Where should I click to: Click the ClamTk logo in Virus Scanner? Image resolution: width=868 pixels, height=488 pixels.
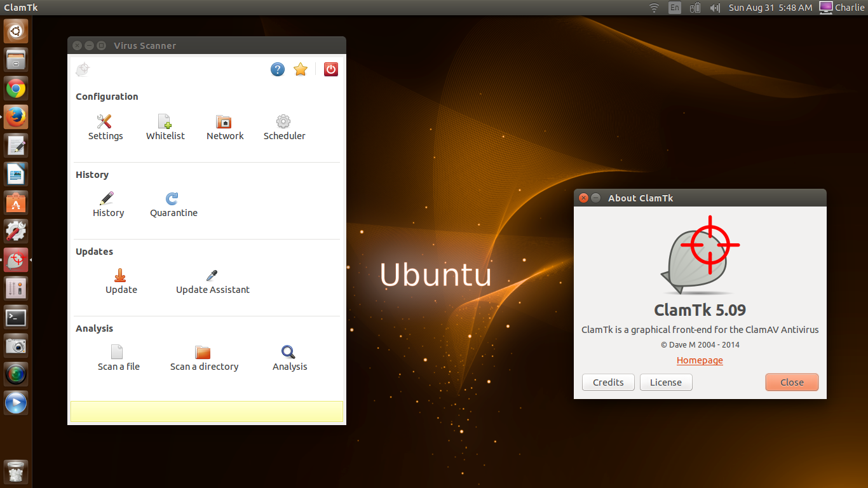83,69
